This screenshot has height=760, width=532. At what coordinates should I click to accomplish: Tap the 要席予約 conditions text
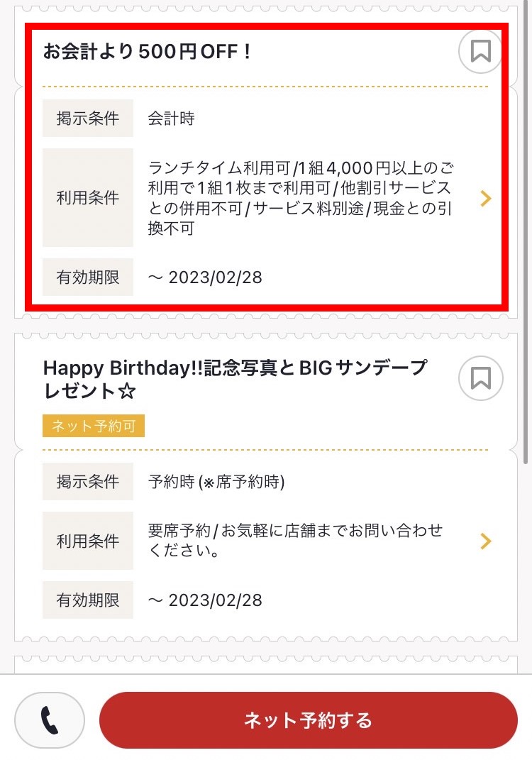point(295,541)
